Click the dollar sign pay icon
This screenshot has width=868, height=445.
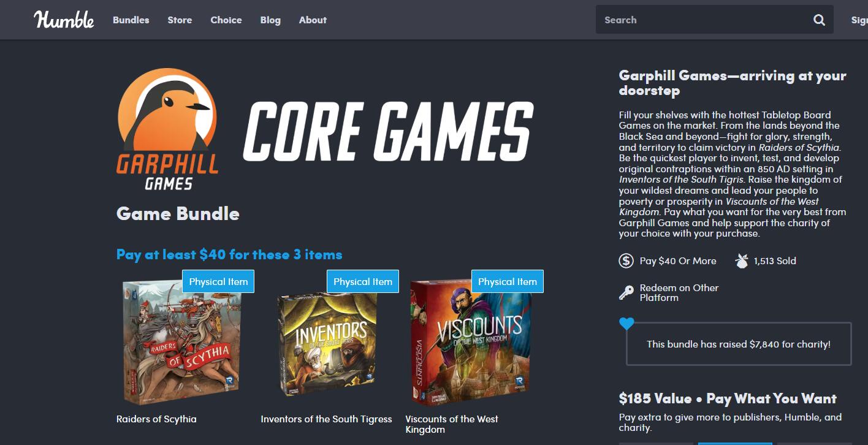pos(626,261)
